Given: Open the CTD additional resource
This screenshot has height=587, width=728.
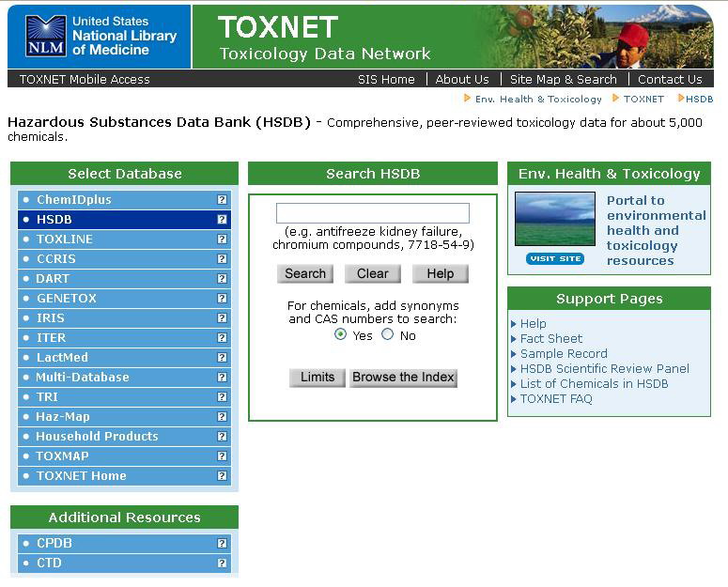Looking at the screenshot, I should pyautogui.click(x=124, y=563).
